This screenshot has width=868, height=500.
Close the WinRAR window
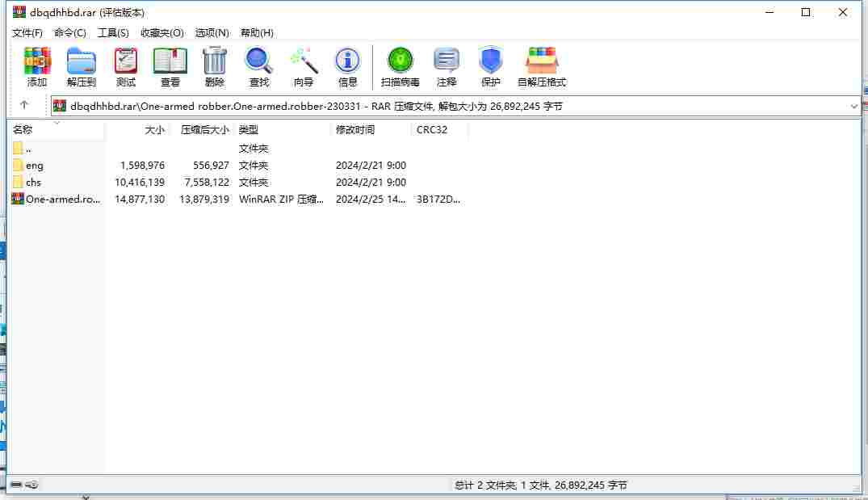(x=842, y=11)
